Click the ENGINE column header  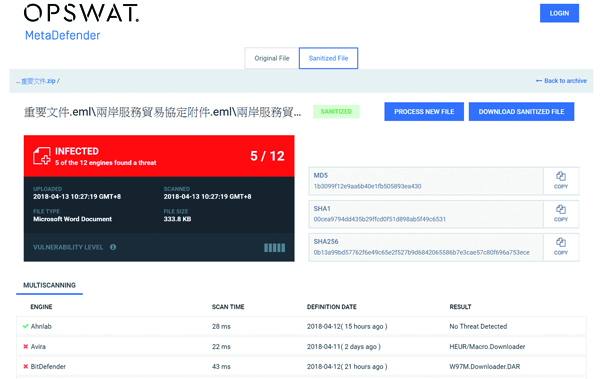click(x=41, y=307)
